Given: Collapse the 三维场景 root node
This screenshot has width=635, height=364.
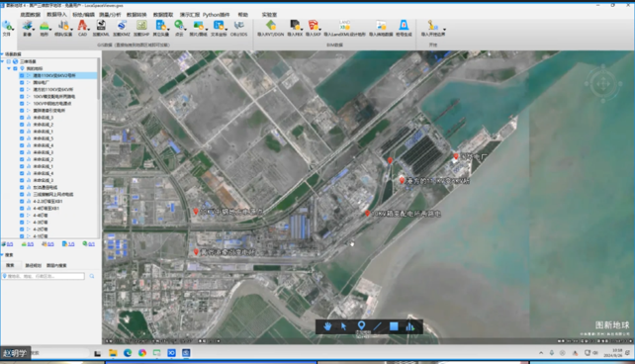Looking at the screenshot, I should pos(2,61).
